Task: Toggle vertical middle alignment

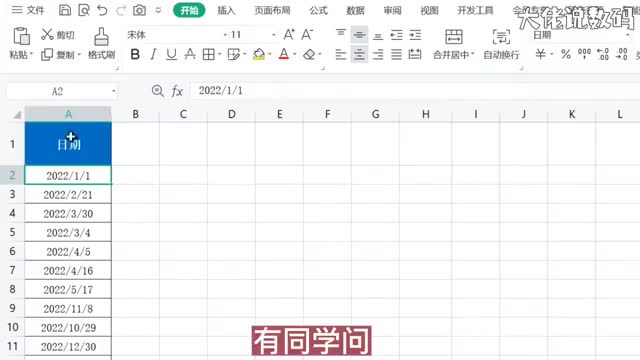Action: [359, 35]
